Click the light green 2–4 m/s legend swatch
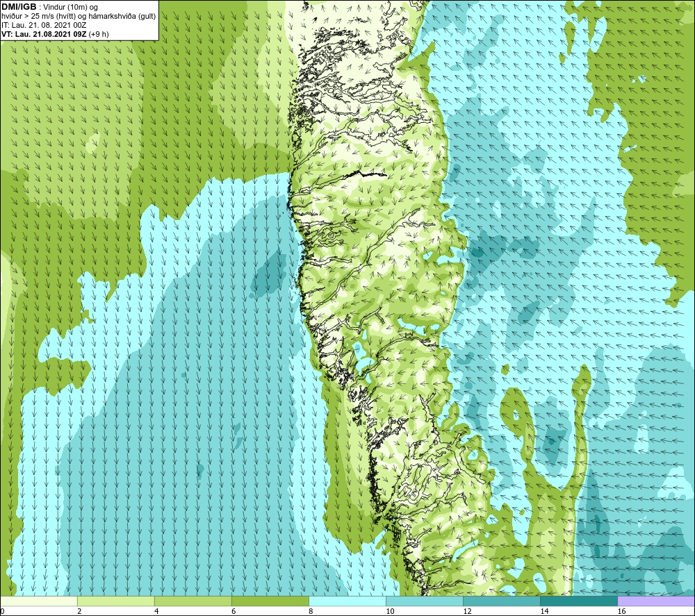Viewport: 695px width, 616px height. 115,601
